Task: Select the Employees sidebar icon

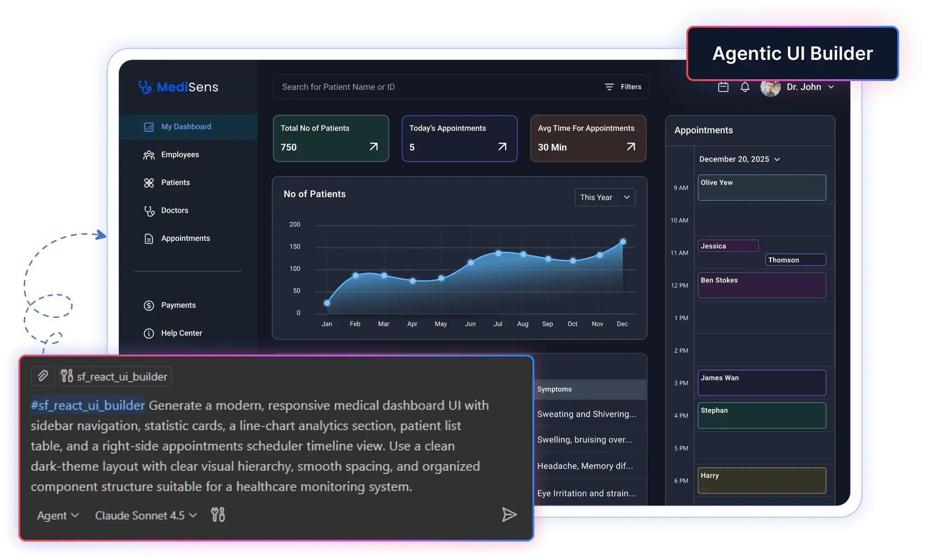Action: tap(148, 155)
